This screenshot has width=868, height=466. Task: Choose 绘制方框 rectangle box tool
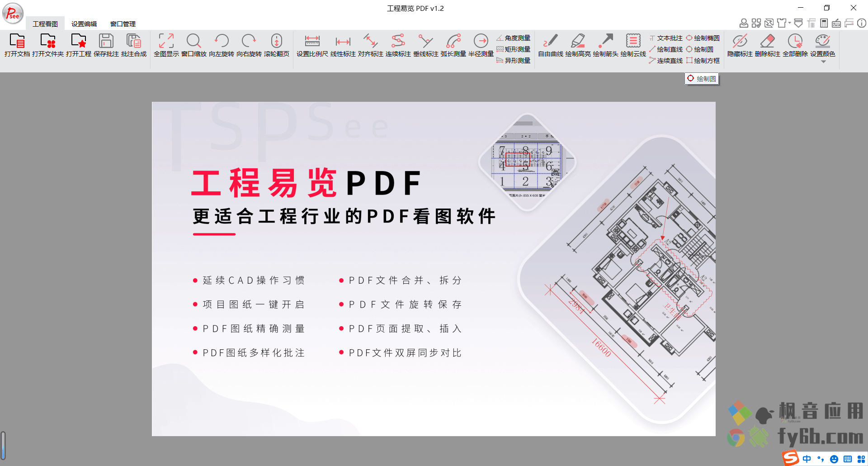click(x=703, y=61)
